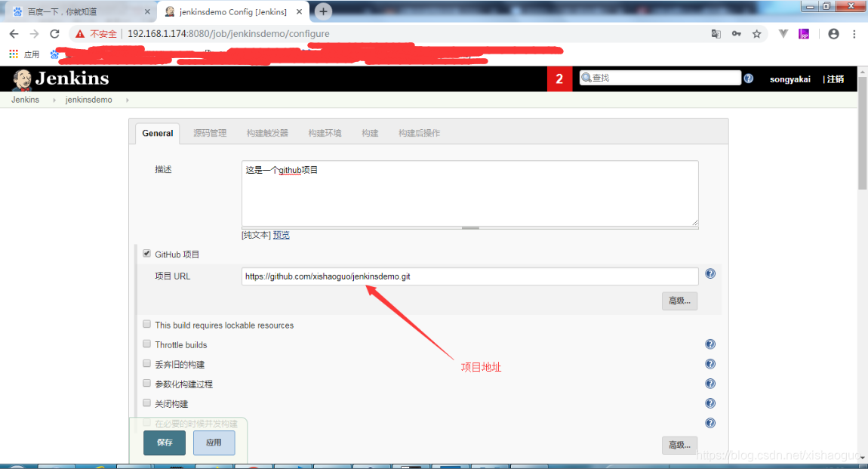
Task: Open a new browser tab
Action: click(323, 11)
